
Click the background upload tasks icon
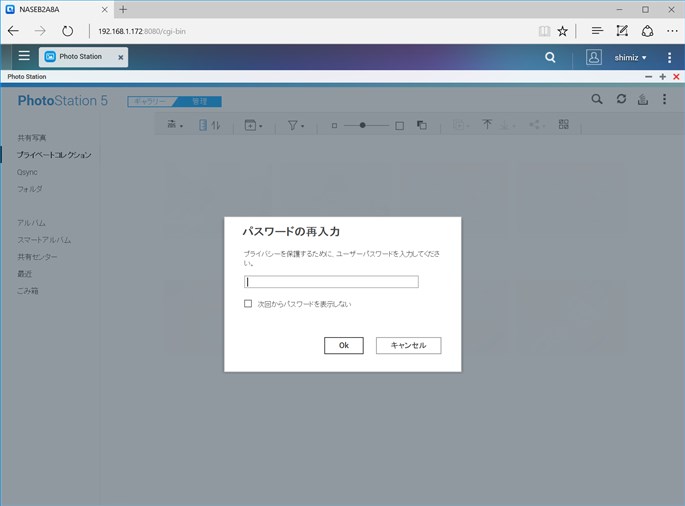[643, 100]
